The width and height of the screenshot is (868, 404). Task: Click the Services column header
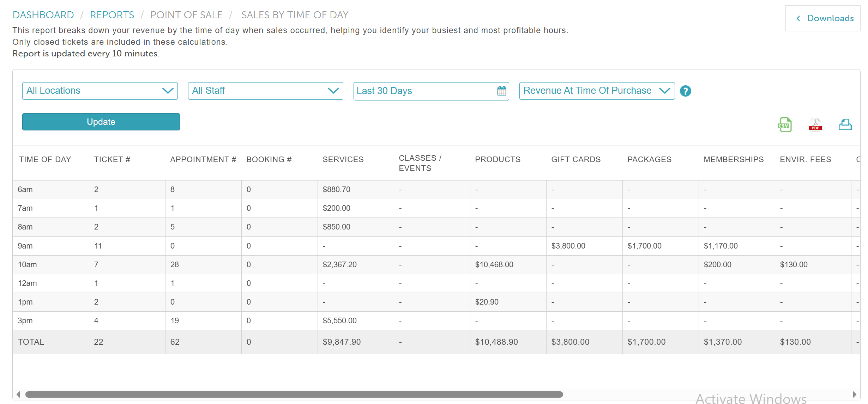coord(343,159)
